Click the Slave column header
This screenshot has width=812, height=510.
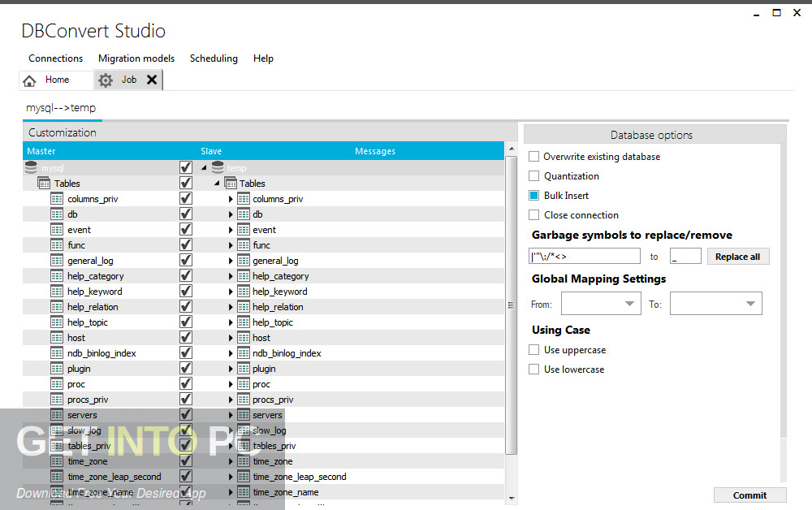[x=211, y=151]
